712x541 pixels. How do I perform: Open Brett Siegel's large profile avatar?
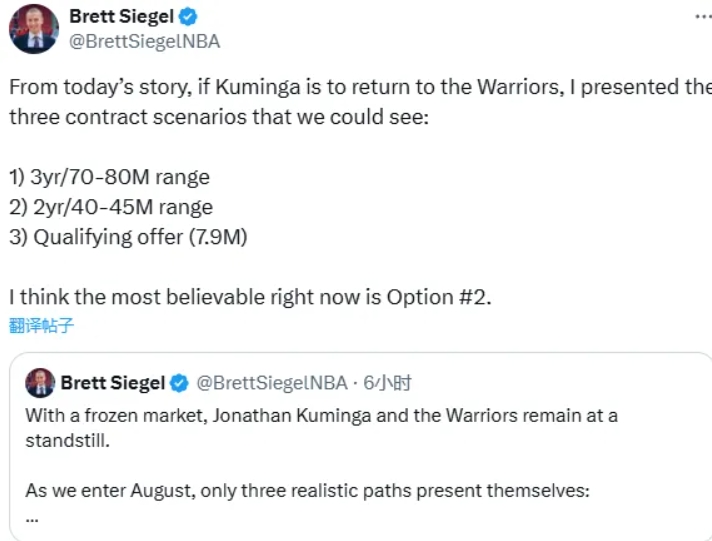tap(34, 29)
